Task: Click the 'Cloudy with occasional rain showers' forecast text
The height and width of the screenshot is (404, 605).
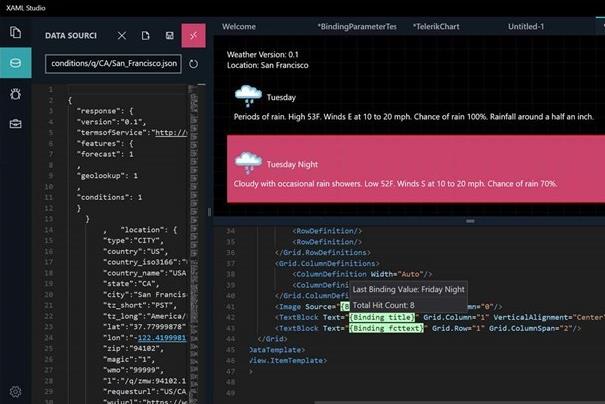Action: pos(395,184)
